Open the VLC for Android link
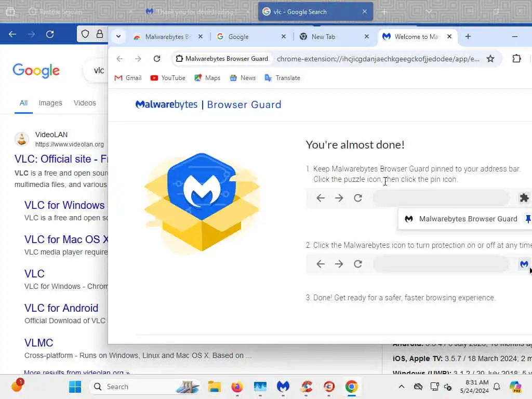Viewport: 532px width, 399px height. pyautogui.click(x=61, y=308)
